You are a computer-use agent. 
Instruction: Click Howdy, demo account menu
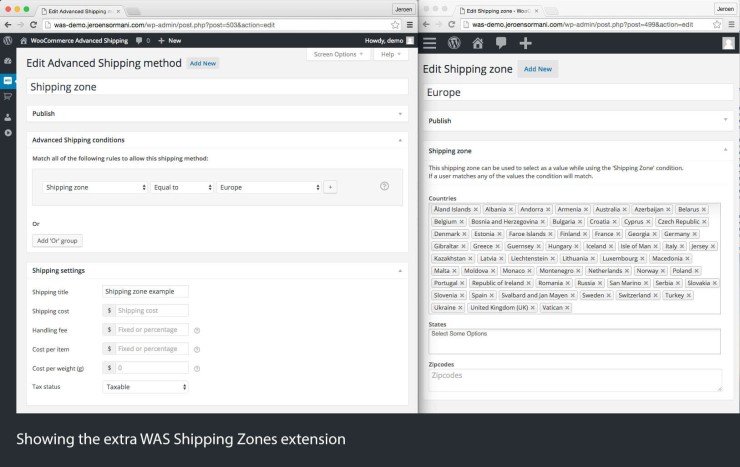click(x=389, y=41)
